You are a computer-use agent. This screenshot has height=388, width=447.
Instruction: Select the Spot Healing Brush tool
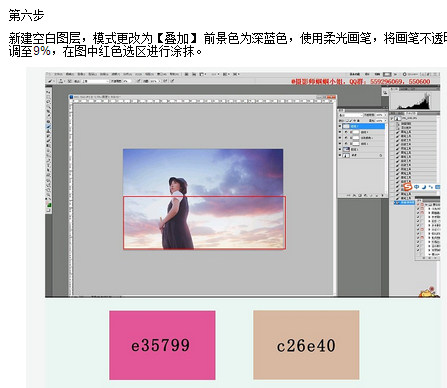pos(49,121)
